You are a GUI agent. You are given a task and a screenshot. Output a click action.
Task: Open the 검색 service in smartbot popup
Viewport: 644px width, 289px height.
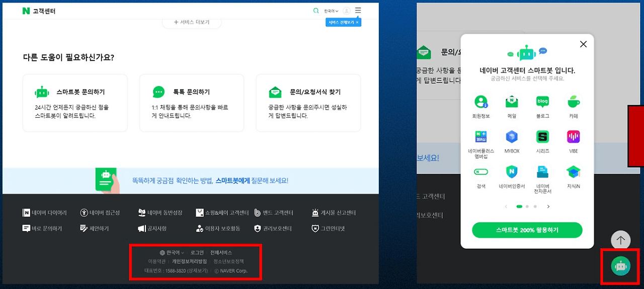tap(481, 177)
